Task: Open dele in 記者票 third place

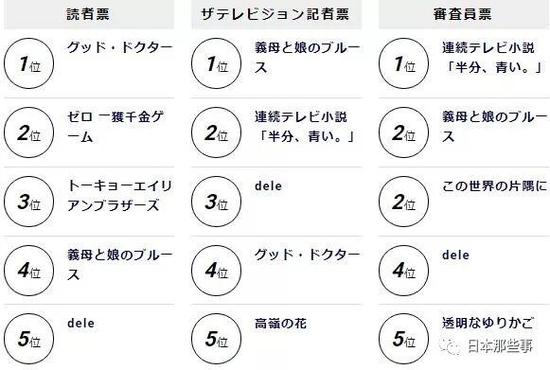Action: (x=268, y=186)
